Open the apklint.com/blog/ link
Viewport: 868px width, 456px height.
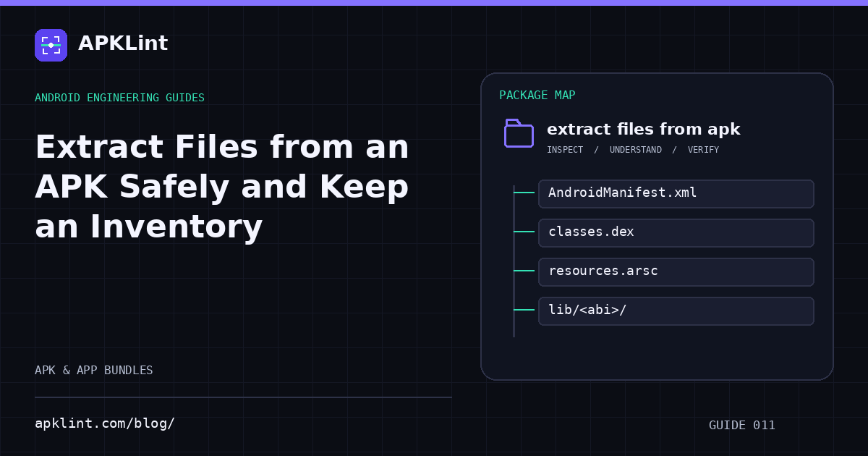point(105,423)
